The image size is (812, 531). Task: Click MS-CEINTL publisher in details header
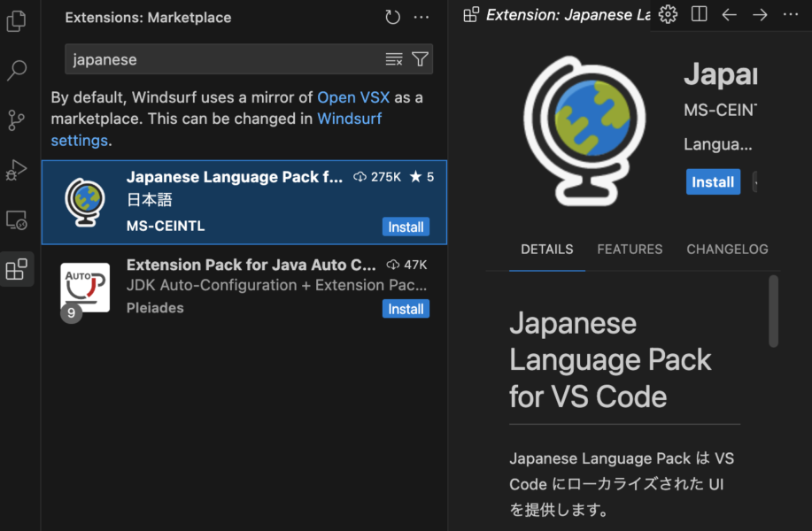(x=720, y=111)
